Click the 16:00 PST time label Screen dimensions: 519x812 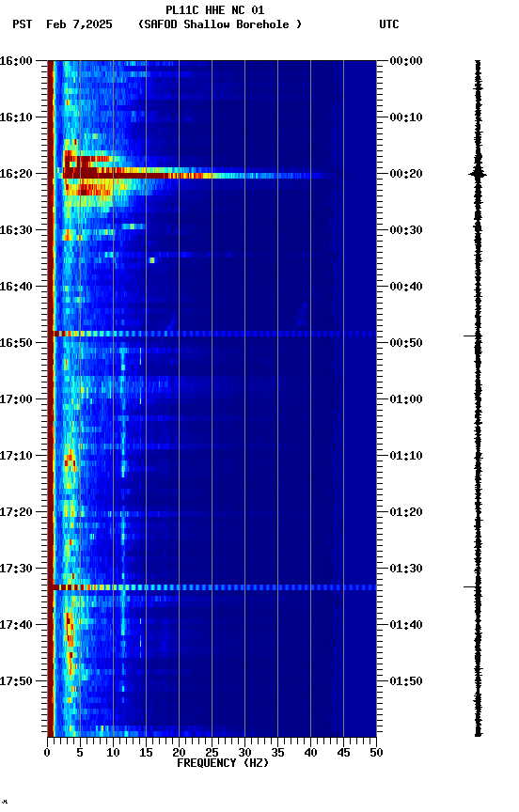click(x=16, y=61)
